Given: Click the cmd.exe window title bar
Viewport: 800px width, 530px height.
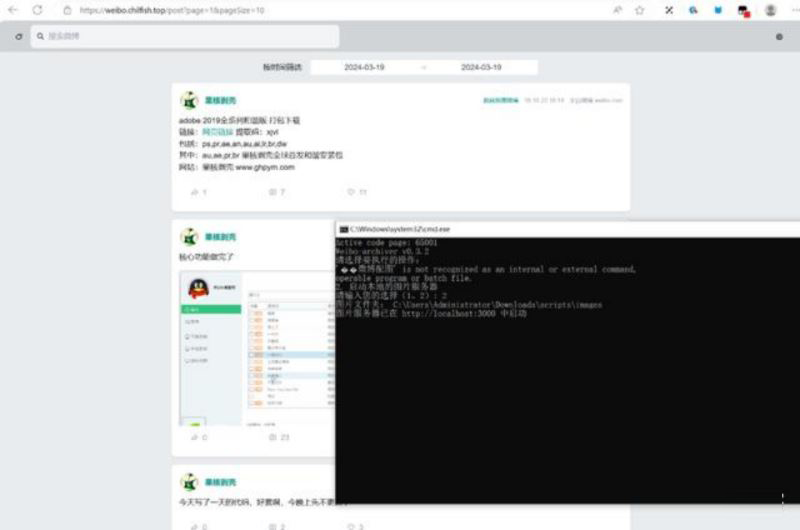Looking at the screenshot, I should coord(560,229).
